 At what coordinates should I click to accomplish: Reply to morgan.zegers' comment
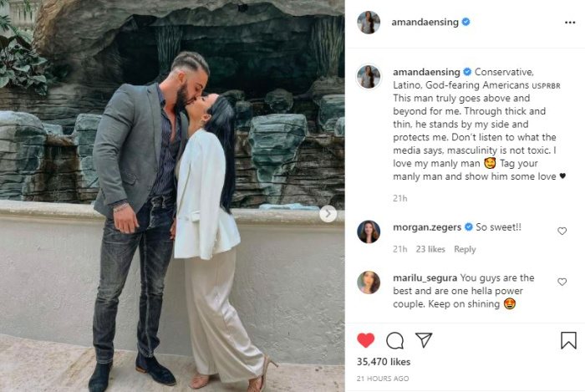465,249
